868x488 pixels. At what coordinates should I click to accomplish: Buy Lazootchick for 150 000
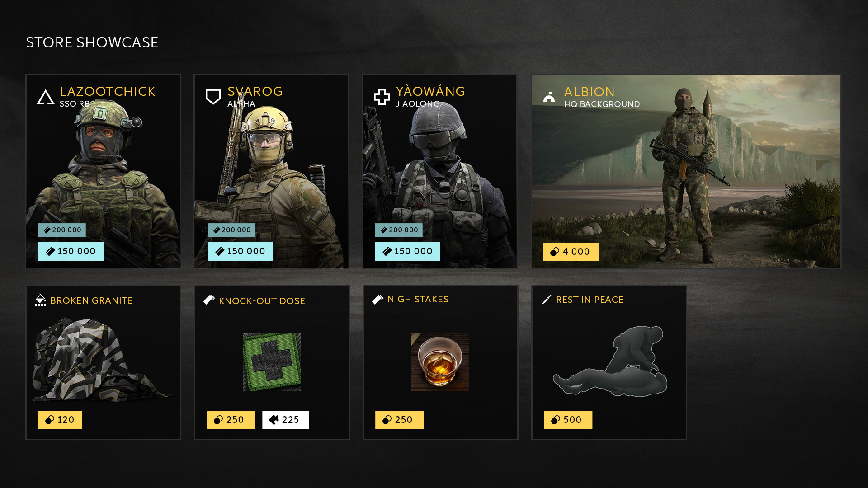(x=71, y=251)
